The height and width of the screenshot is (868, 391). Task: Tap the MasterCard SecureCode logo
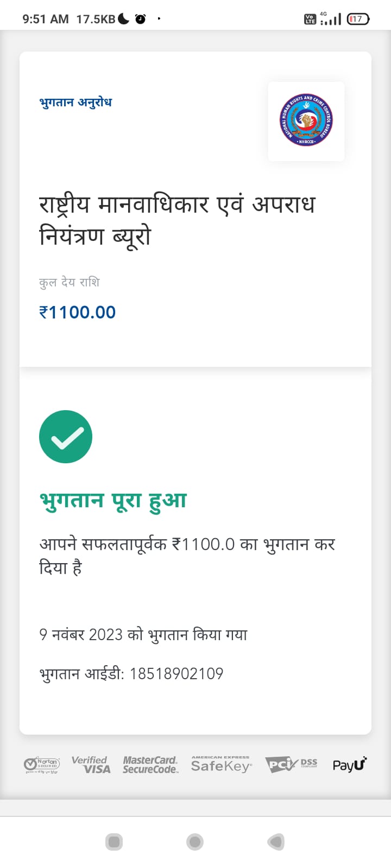click(x=150, y=765)
